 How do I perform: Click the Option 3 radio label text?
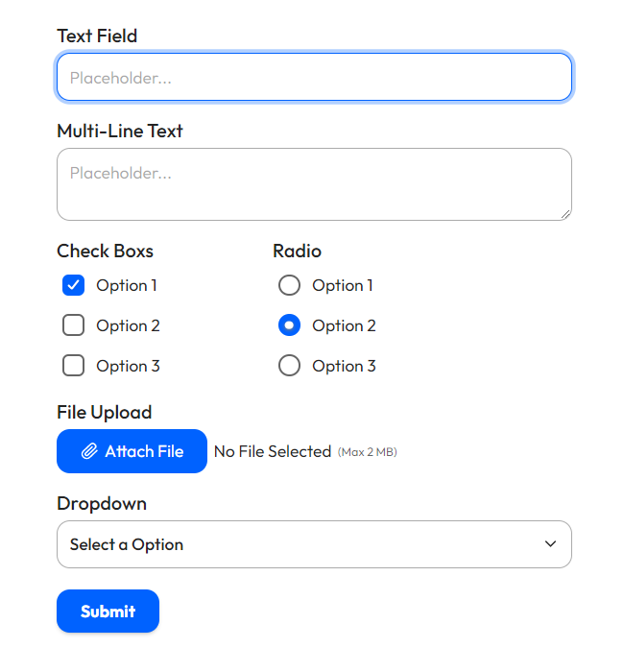(x=344, y=366)
